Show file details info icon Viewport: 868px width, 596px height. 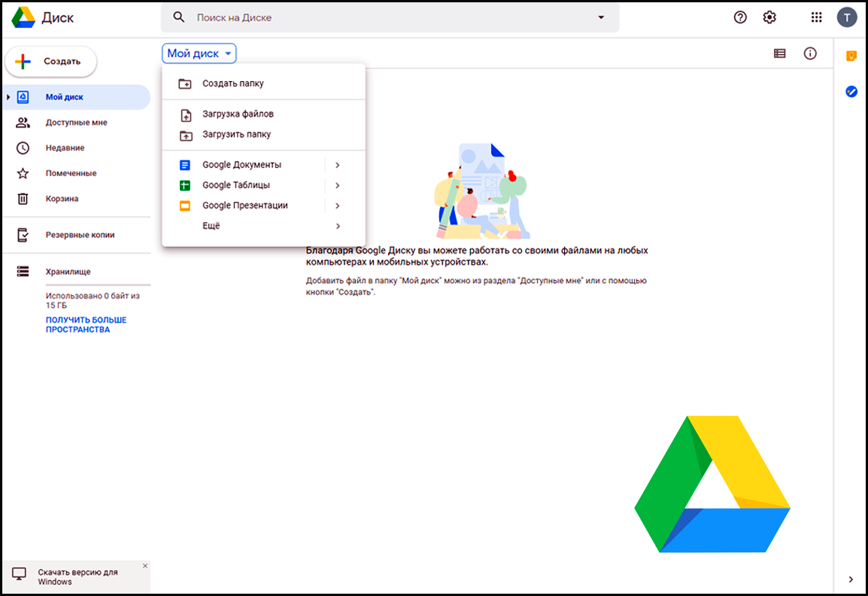tap(810, 53)
